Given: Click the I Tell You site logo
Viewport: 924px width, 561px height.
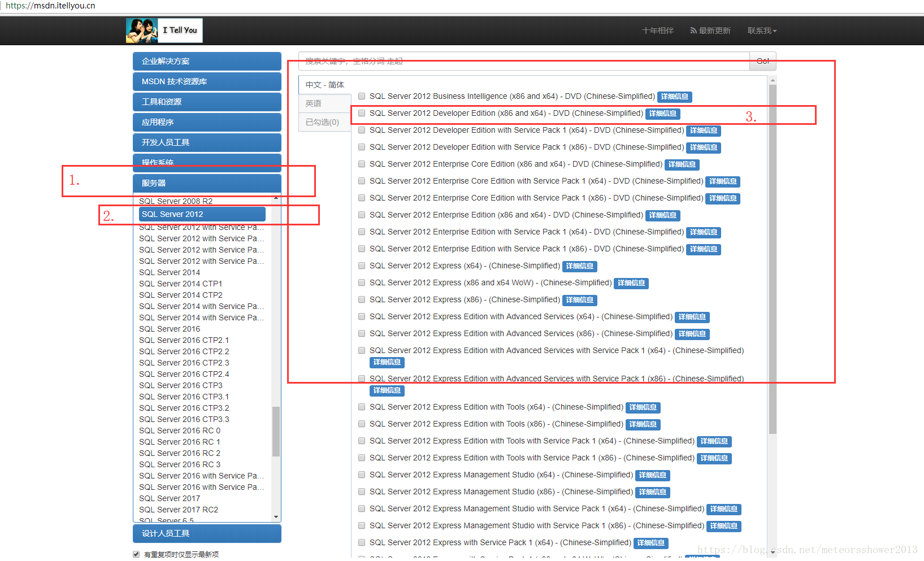Looking at the screenshot, I should click(164, 31).
